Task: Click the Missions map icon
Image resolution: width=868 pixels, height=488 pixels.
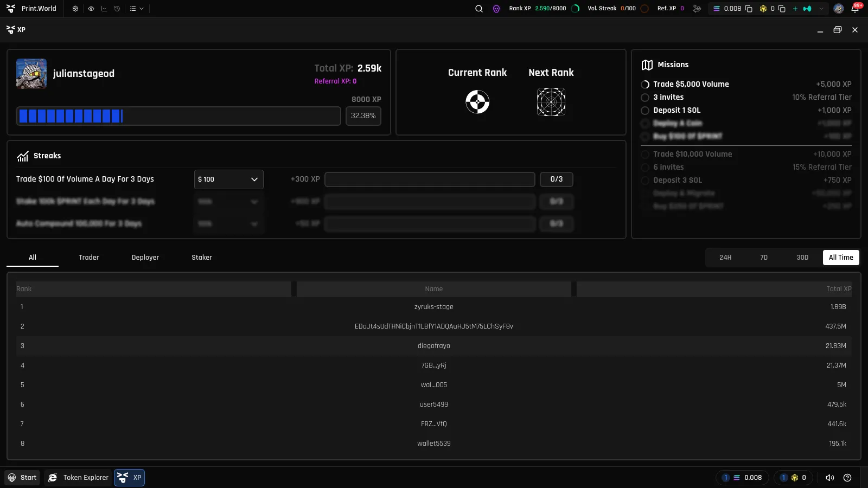Action: [647, 65]
